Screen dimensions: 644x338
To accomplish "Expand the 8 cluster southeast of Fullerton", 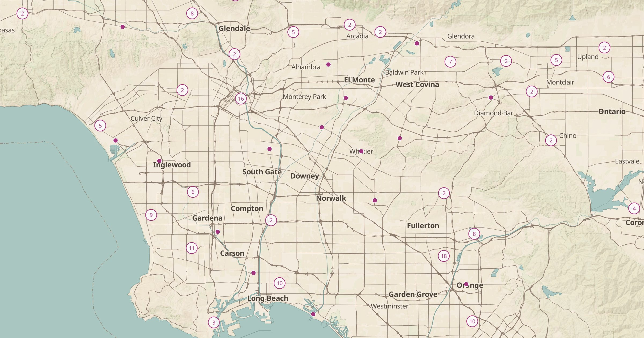I will (x=474, y=234).
